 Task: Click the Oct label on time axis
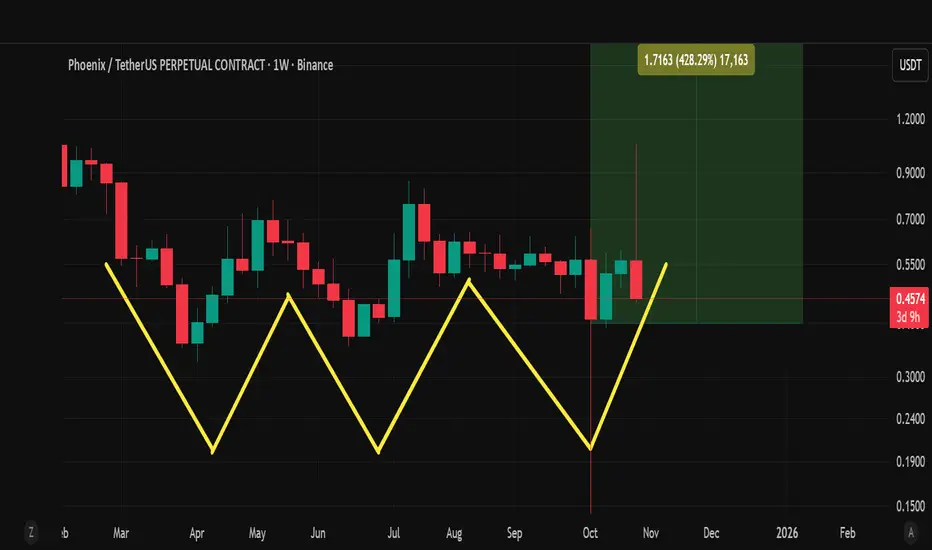[590, 533]
